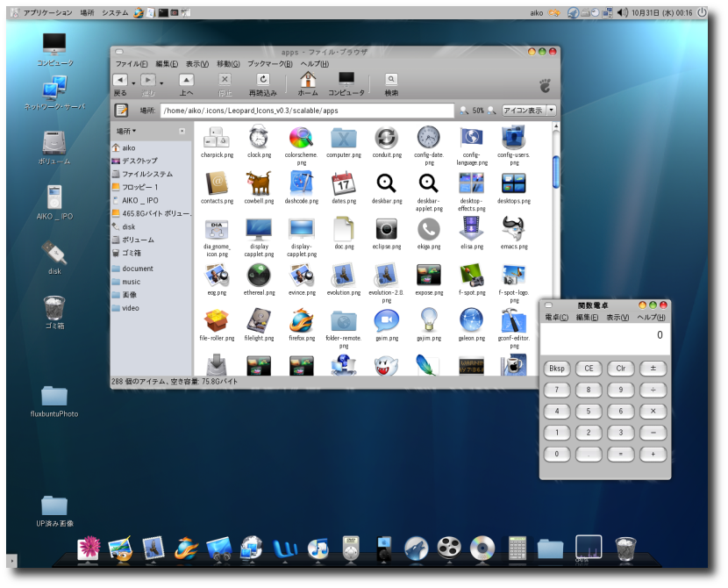Open the アイコン表示 view mode dropdown

pyautogui.click(x=528, y=111)
